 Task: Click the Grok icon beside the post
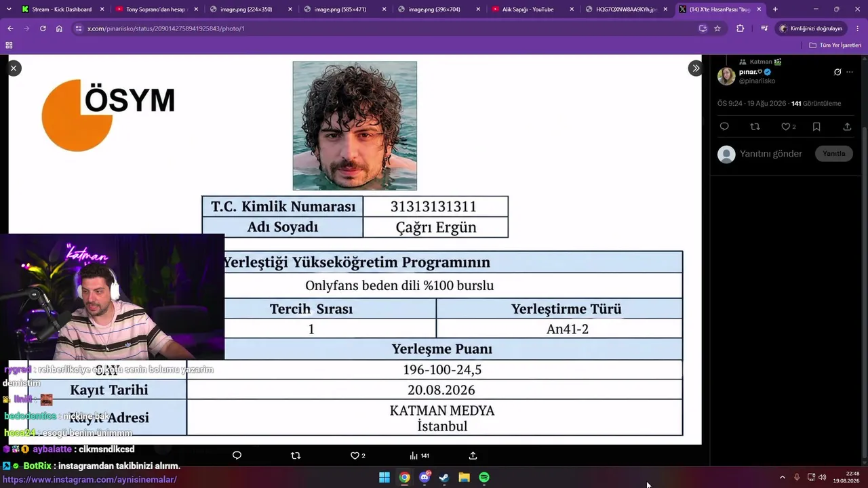837,72
